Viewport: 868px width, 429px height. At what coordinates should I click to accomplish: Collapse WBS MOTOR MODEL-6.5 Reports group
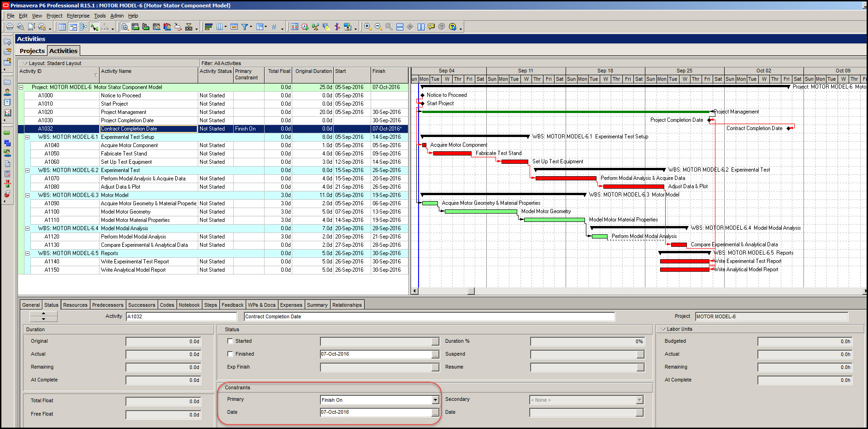point(27,253)
